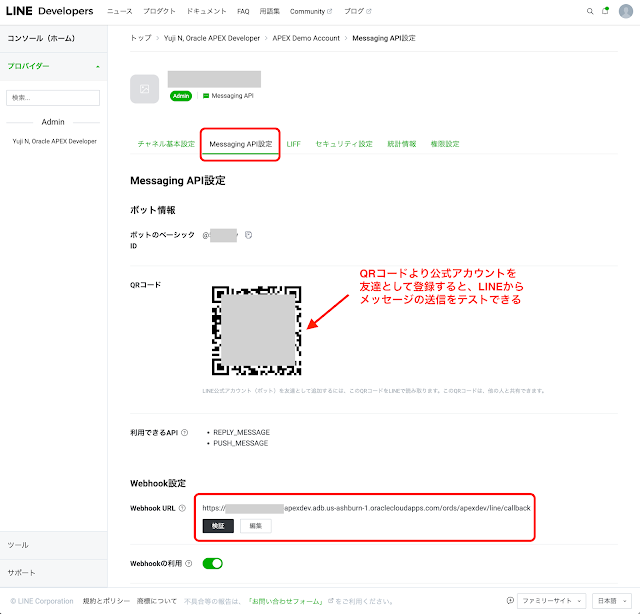This screenshot has height=614, width=640.
Task: Copy the bot basic ID
Action: pyautogui.click(x=248, y=235)
